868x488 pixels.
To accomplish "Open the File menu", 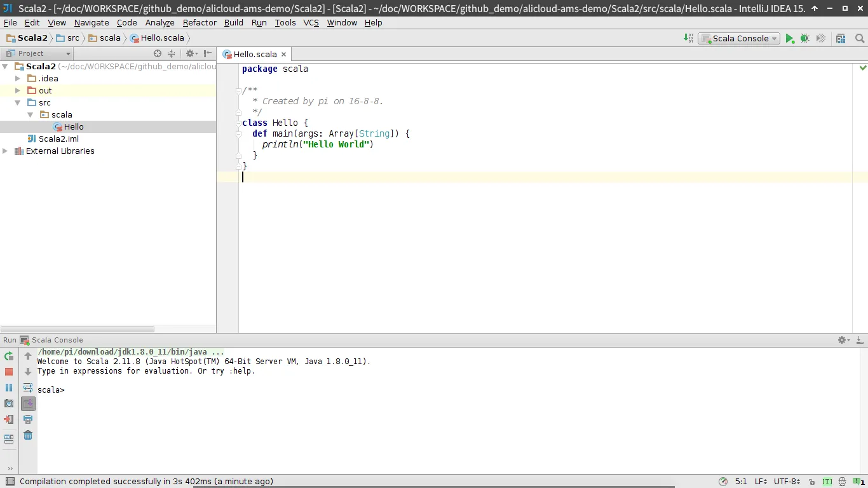I will point(10,22).
